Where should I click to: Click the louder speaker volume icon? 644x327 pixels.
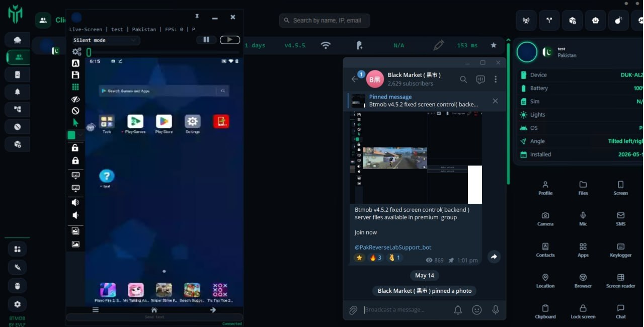(75, 202)
